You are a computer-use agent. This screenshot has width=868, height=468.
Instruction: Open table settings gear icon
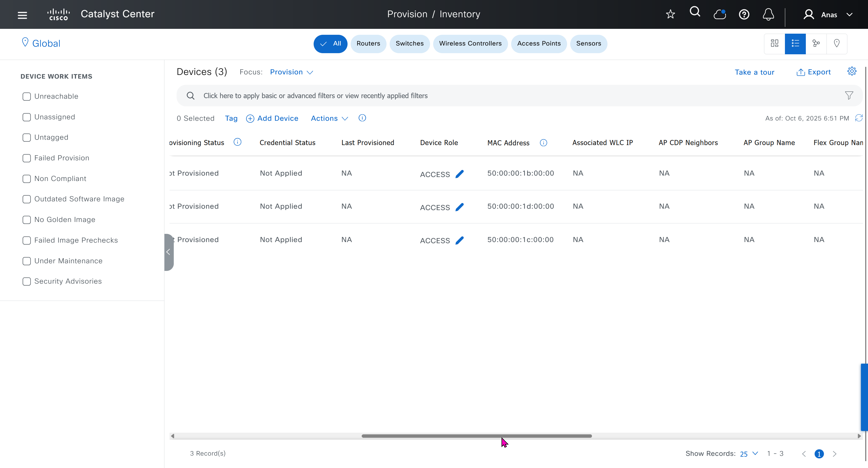852,72
